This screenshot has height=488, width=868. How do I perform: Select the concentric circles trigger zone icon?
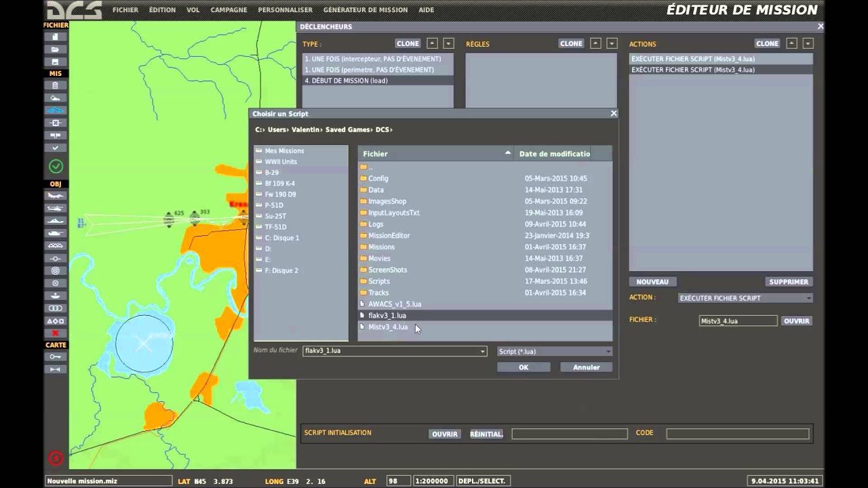(56, 270)
